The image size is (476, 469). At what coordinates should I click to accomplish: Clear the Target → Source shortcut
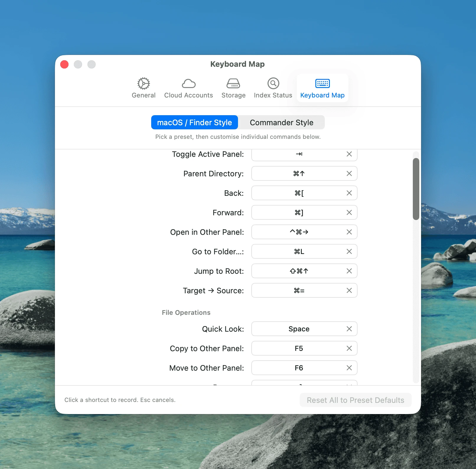(x=349, y=290)
